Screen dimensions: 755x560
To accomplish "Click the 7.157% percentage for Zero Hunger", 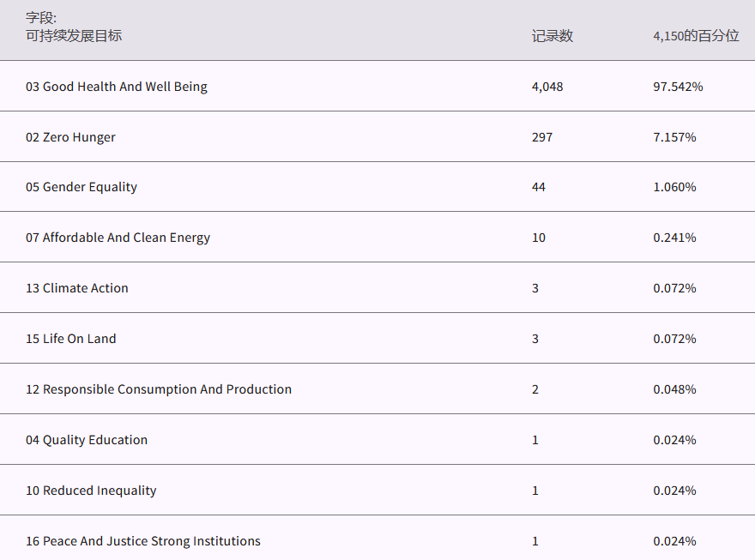I will tap(674, 137).
